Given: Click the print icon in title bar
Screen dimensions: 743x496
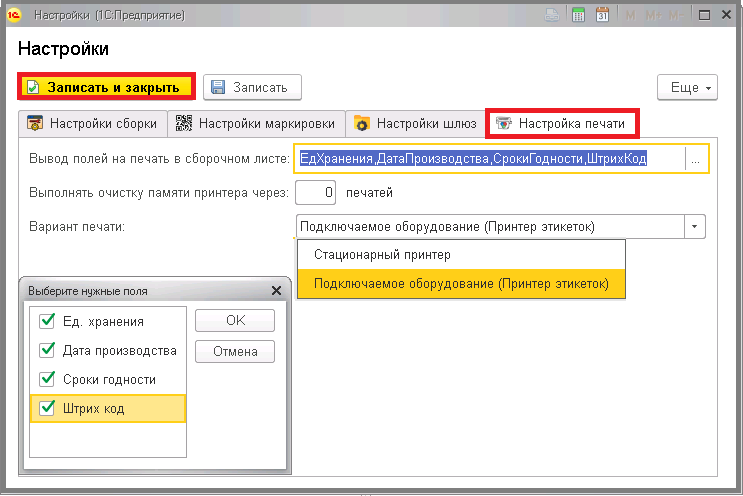Looking at the screenshot, I should (x=552, y=15).
